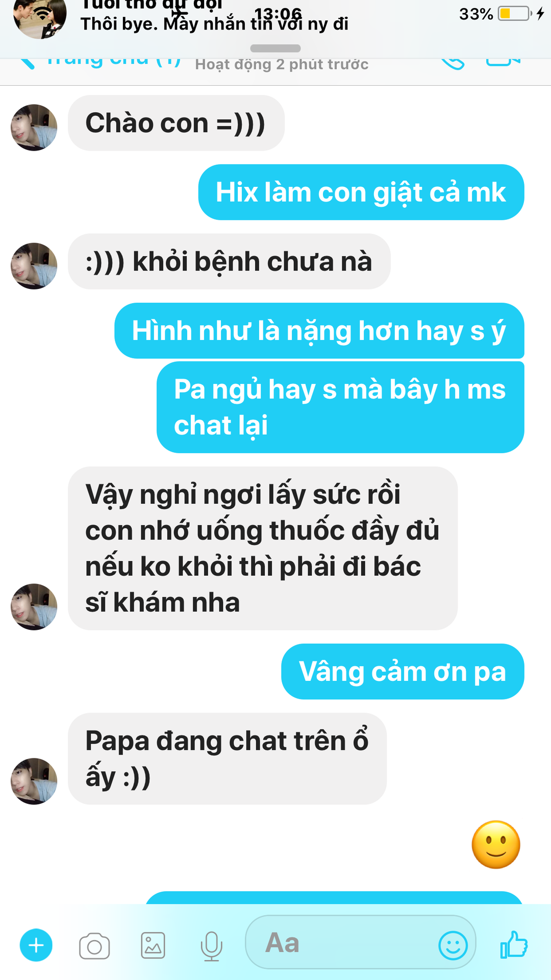This screenshot has width=551, height=980.
Task: Tap the large smiley emoji message
Action: pyautogui.click(x=496, y=845)
